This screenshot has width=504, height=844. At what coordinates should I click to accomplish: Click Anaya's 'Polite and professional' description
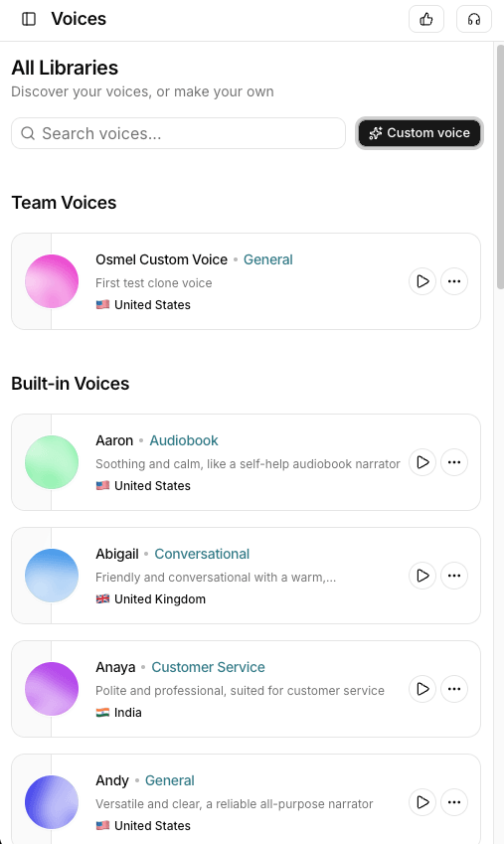point(241,691)
